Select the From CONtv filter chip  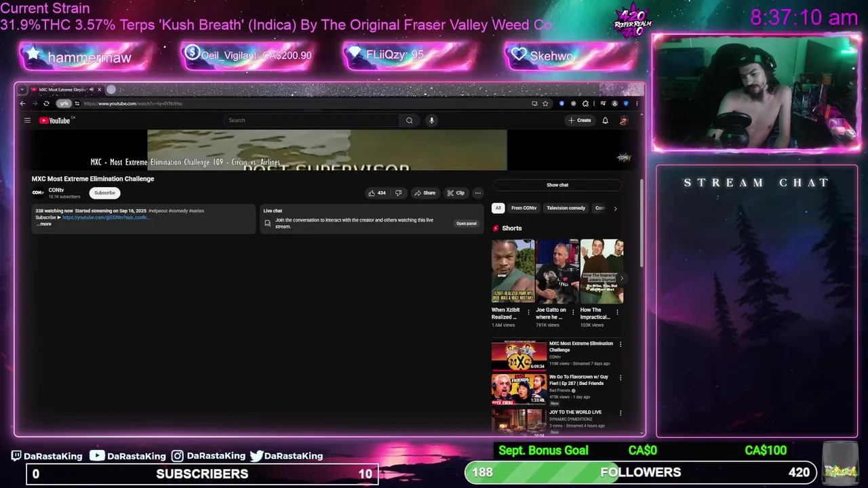tap(524, 208)
